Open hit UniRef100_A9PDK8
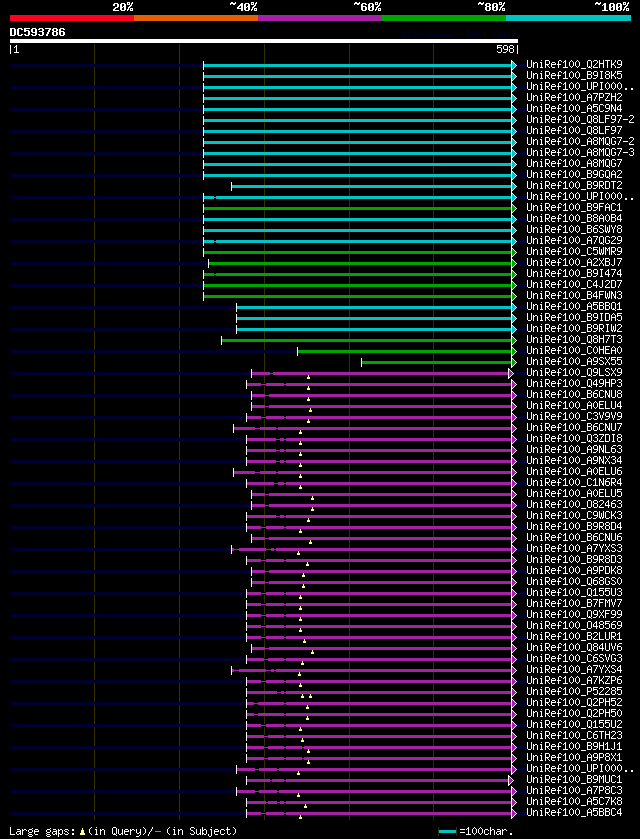The image size is (640, 839). pyautogui.click(x=574, y=570)
